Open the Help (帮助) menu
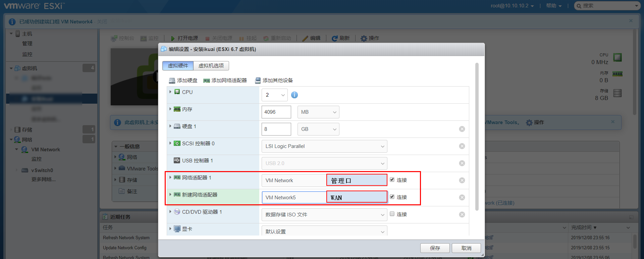 (553, 6)
